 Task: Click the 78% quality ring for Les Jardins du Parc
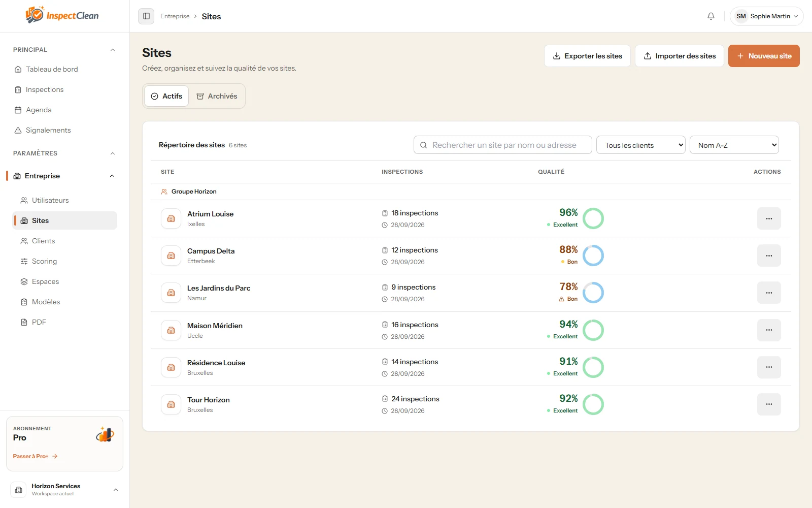pos(593,293)
